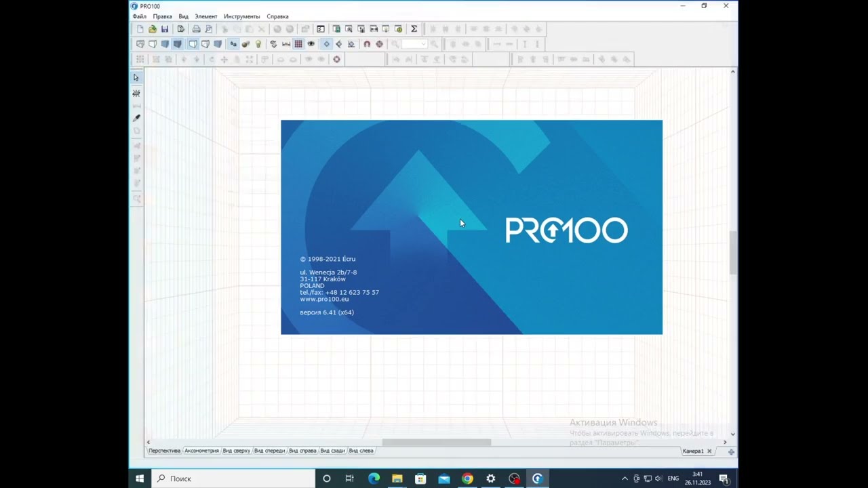Expand the system tray hidden icons chevron
Viewport: 868px width, 488px height.
pyautogui.click(x=625, y=479)
